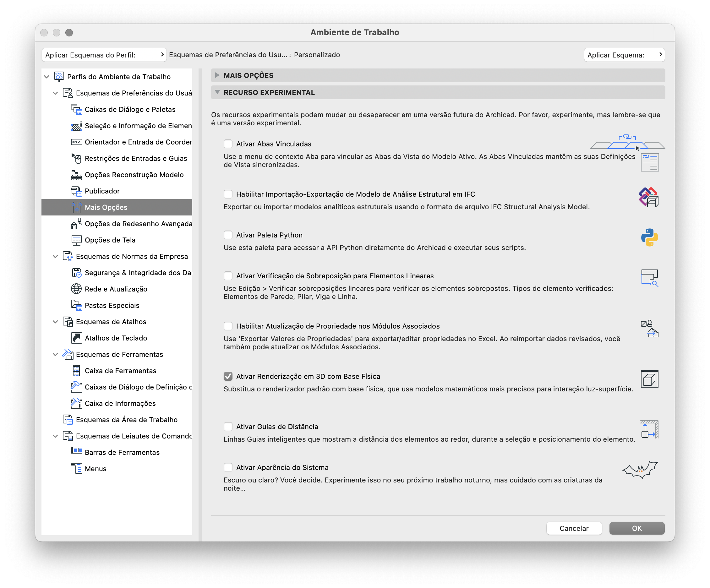Viewport: 710px width, 588px height.
Task: Click the Abas Vinculadas tabs illustration
Action: pyautogui.click(x=627, y=142)
